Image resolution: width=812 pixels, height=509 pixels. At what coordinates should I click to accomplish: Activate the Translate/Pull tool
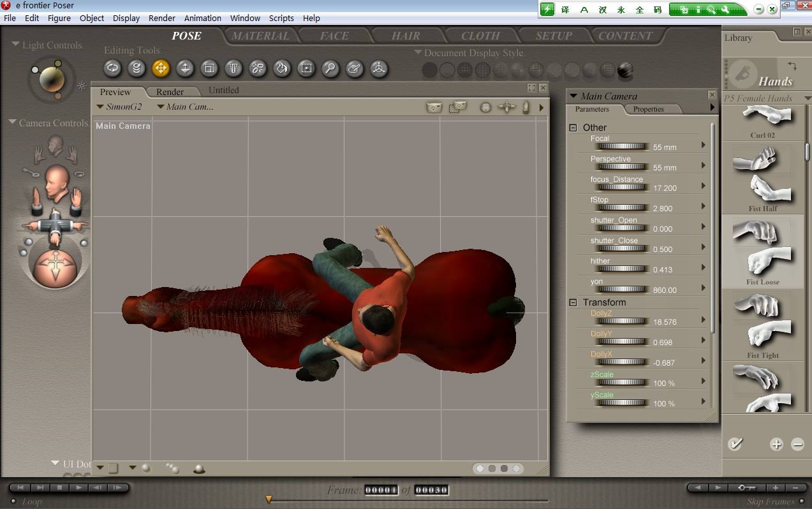tap(161, 68)
